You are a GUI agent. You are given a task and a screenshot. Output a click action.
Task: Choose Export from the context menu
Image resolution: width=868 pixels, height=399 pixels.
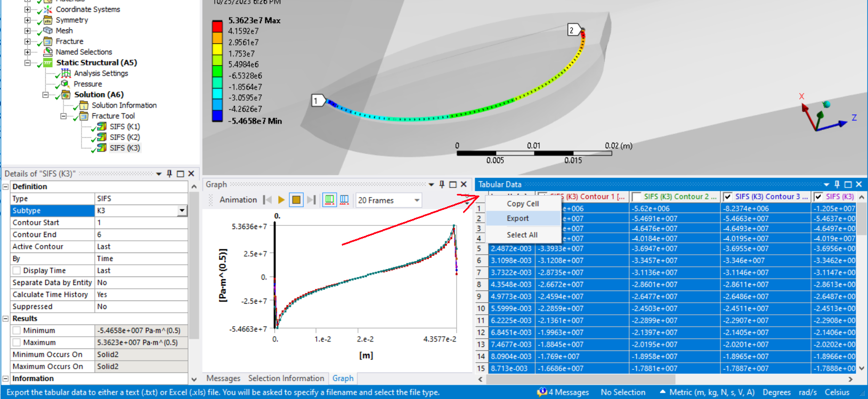coord(517,218)
